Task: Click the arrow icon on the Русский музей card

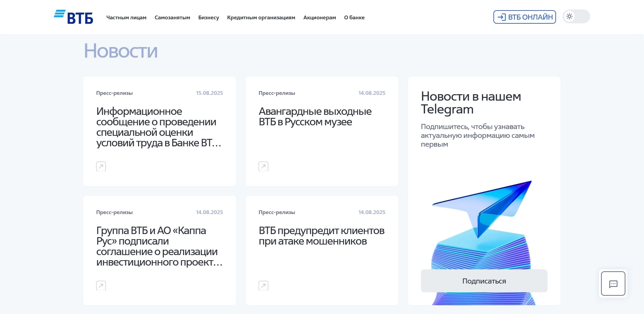Action: click(x=263, y=166)
